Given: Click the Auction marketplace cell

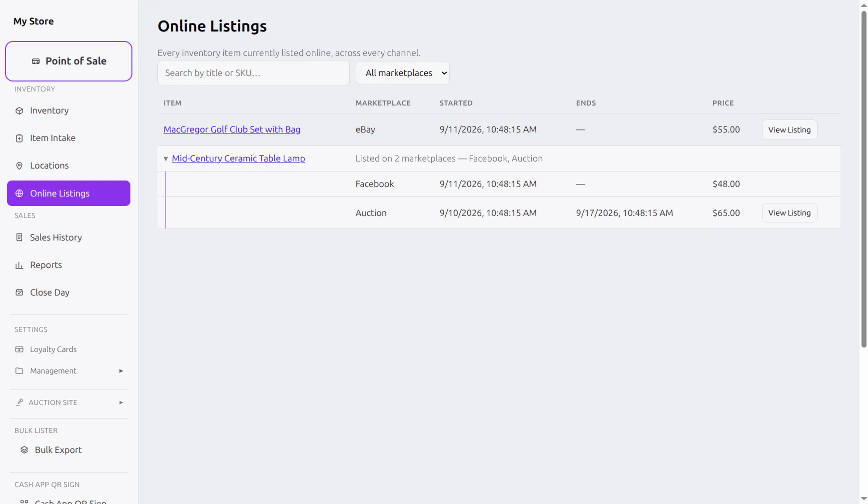Looking at the screenshot, I should pyautogui.click(x=371, y=213).
